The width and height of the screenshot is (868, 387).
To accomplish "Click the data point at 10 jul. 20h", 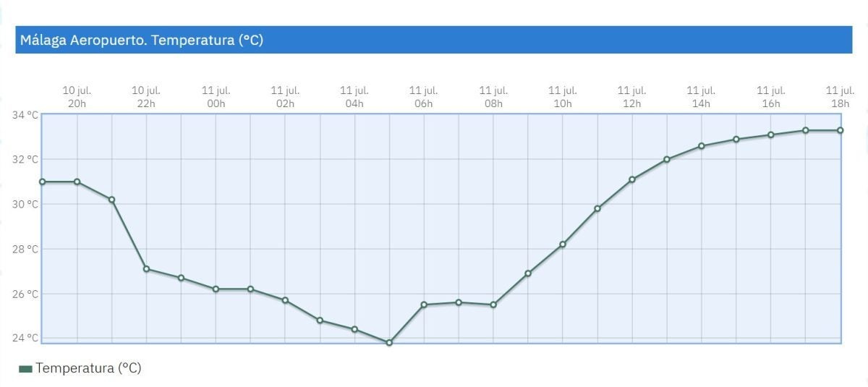I will (x=77, y=182).
